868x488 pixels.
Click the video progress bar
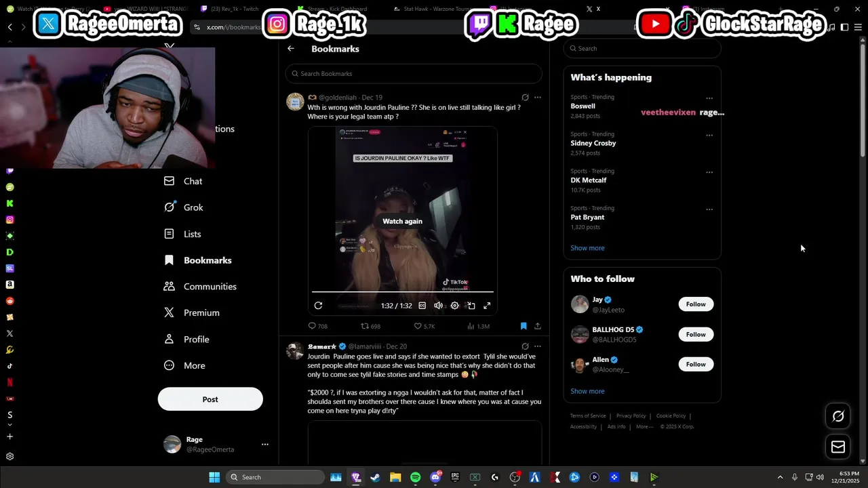pyautogui.click(x=403, y=292)
